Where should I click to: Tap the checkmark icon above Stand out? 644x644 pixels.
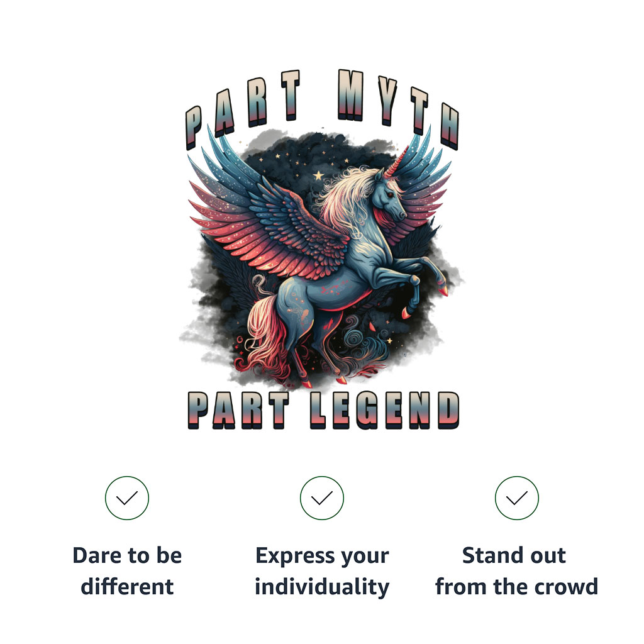pyautogui.click(x=516, y=498)
